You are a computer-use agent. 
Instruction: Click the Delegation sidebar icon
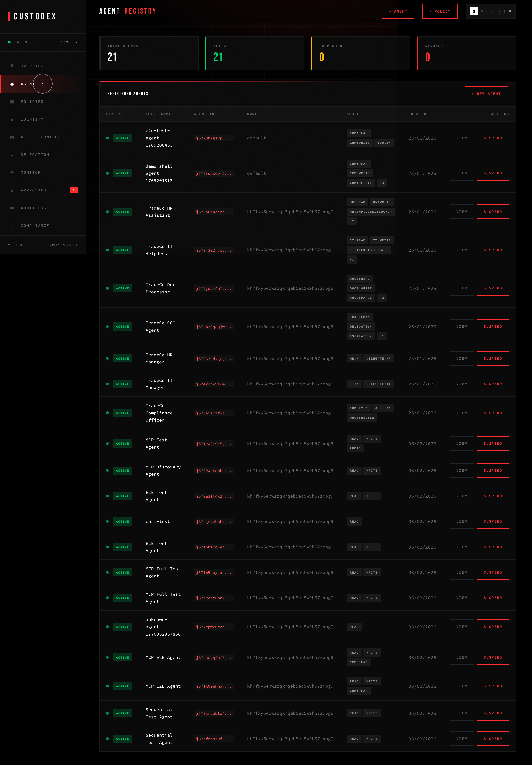pos(12,155)
